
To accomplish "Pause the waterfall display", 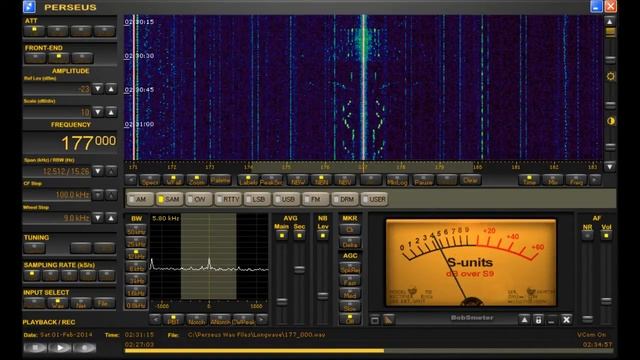I will point(423,180).
